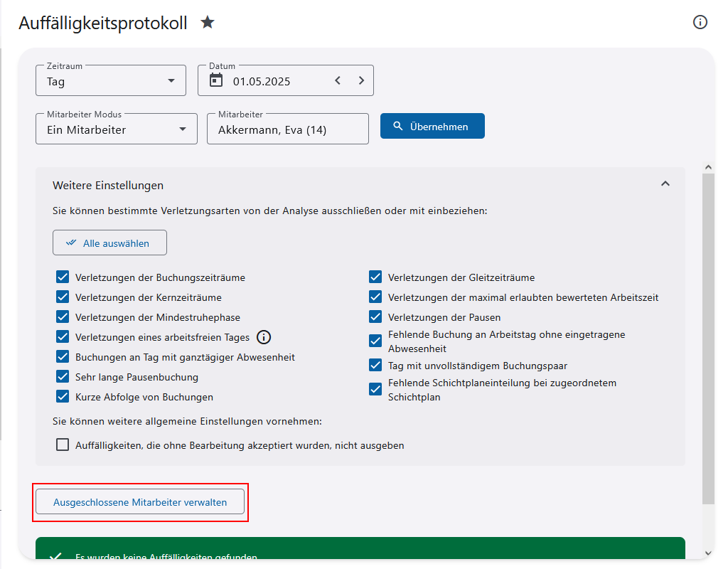Click the Alle auswählen button
This screenshot has height=569, width=728.
click(109, 243)
